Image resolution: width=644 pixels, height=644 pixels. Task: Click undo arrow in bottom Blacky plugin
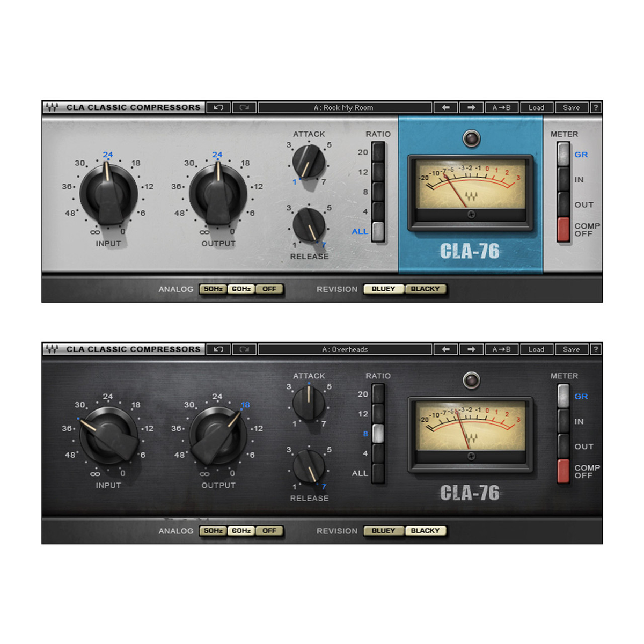[218, 349]
